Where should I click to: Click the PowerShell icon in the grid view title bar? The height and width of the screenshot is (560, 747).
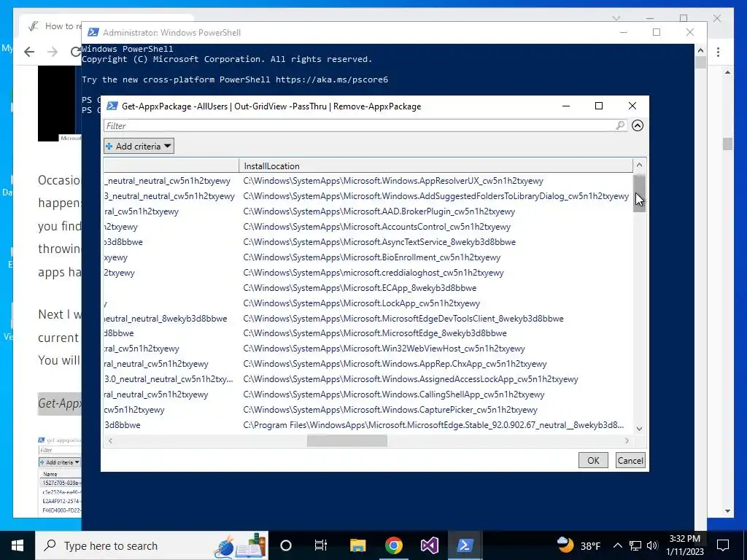[112, 106]
